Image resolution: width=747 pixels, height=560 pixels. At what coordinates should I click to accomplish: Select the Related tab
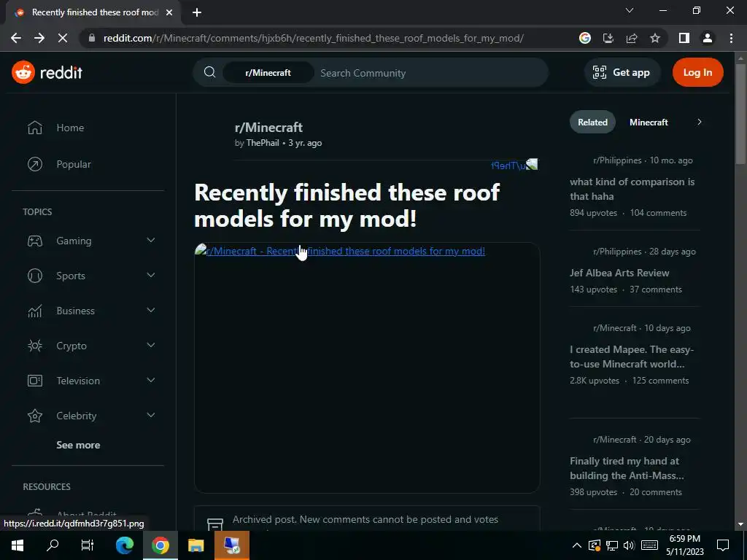pyautogui.click(x=592, y=122)
